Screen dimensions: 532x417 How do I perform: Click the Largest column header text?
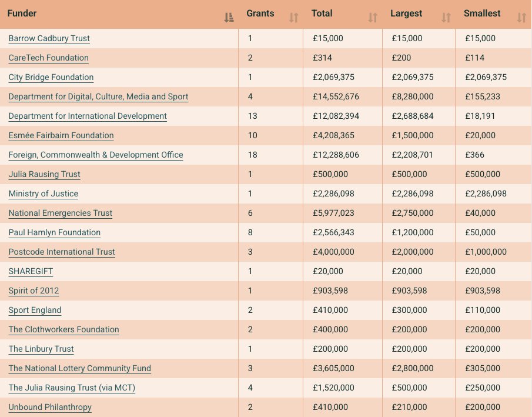(406, 14)
